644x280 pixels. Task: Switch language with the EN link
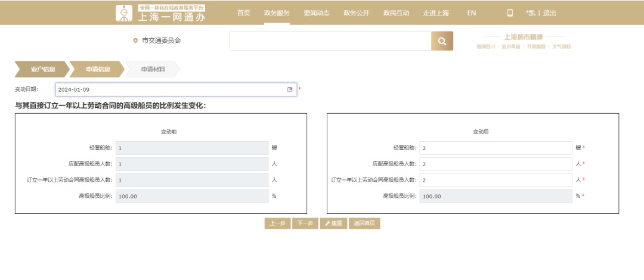click(x=472, y=13)
